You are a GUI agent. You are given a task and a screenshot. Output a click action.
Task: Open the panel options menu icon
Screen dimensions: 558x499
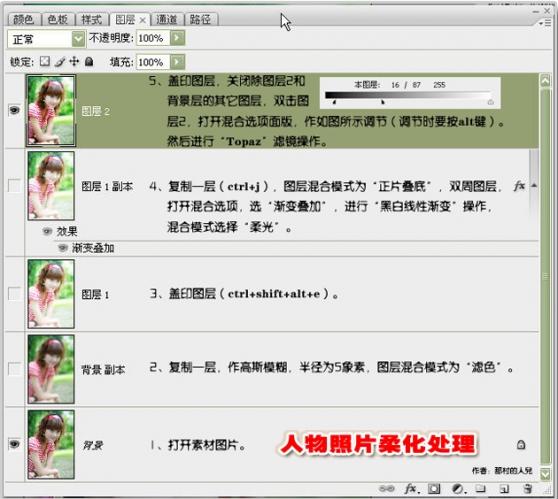coord(545,23)
